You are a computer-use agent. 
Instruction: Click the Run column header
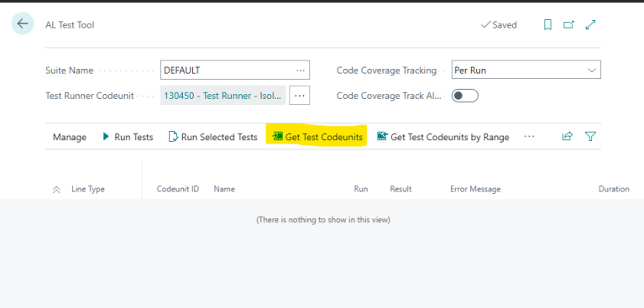[x=361, y=190]
